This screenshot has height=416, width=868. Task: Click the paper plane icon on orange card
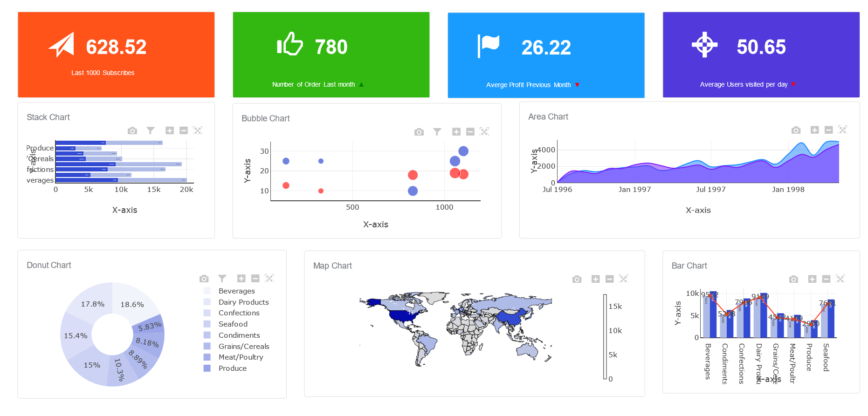[x=62, y=45]
